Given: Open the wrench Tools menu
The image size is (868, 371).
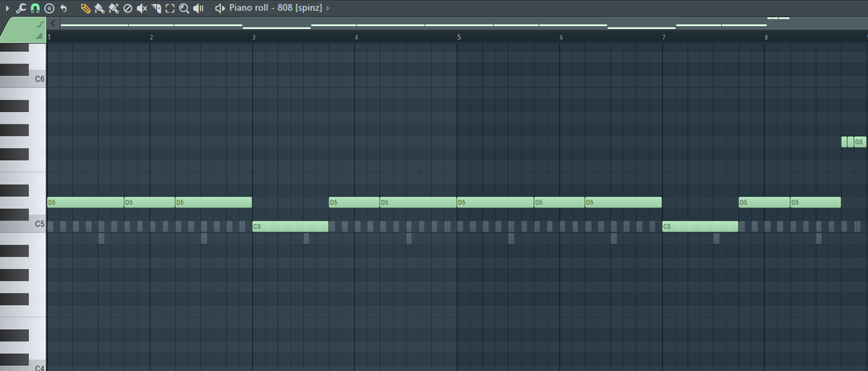Looking at the screenshot, I should coord(20,9).
